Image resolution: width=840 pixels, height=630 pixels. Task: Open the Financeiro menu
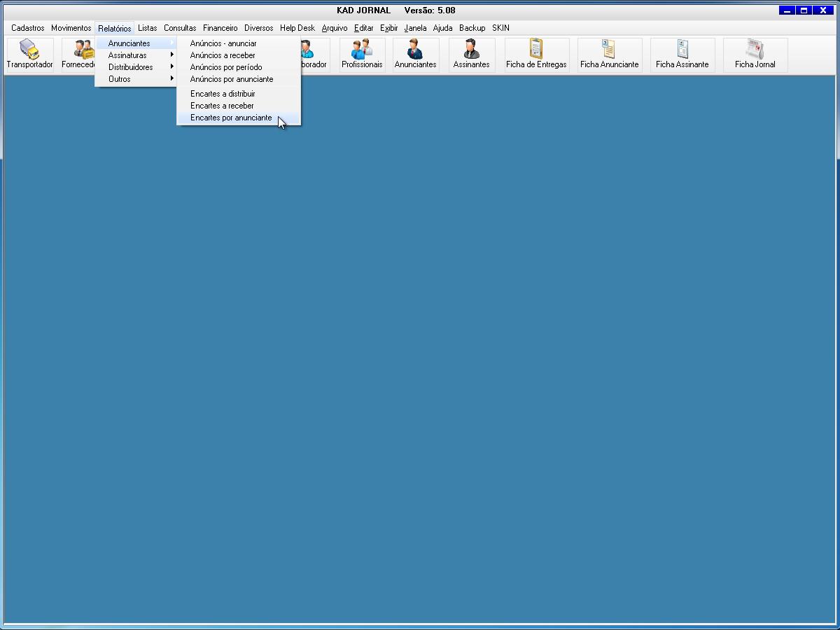point(220,28)
